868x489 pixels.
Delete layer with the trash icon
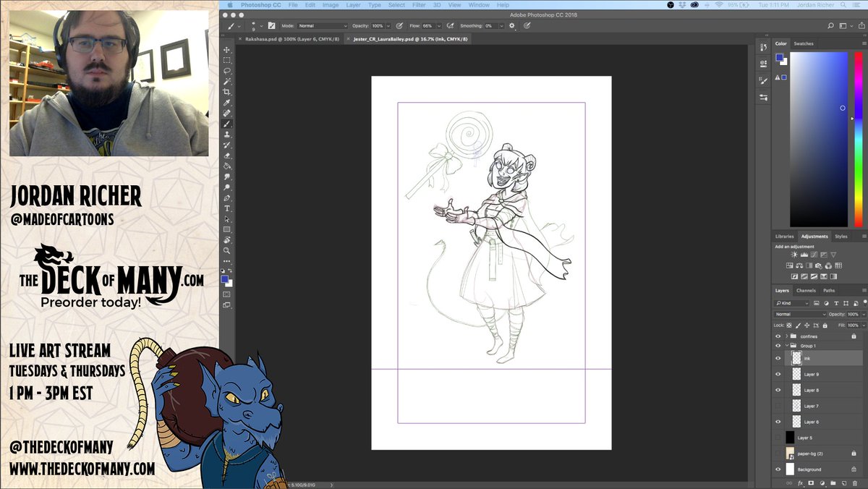click(855, 482)
